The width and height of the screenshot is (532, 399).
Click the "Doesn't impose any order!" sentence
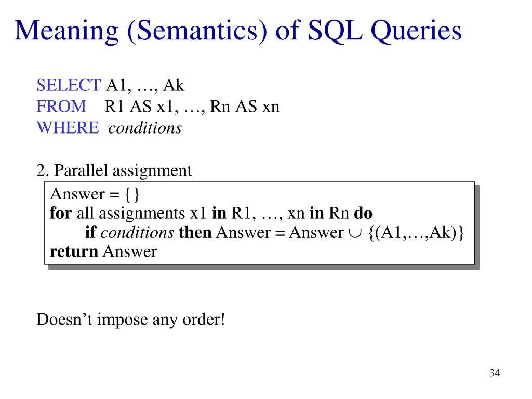(x=131, y=319)
